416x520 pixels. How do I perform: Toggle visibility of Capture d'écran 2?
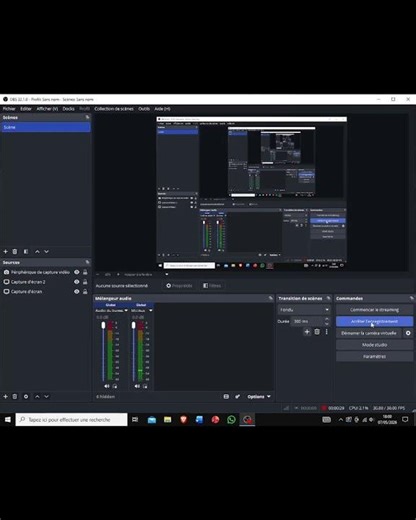click(77, 282)
